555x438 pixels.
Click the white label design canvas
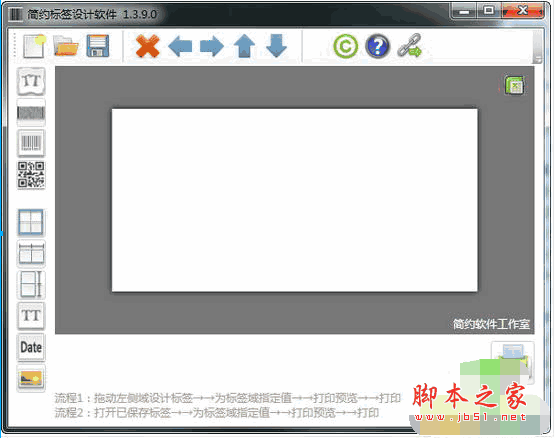pos(294,200)
